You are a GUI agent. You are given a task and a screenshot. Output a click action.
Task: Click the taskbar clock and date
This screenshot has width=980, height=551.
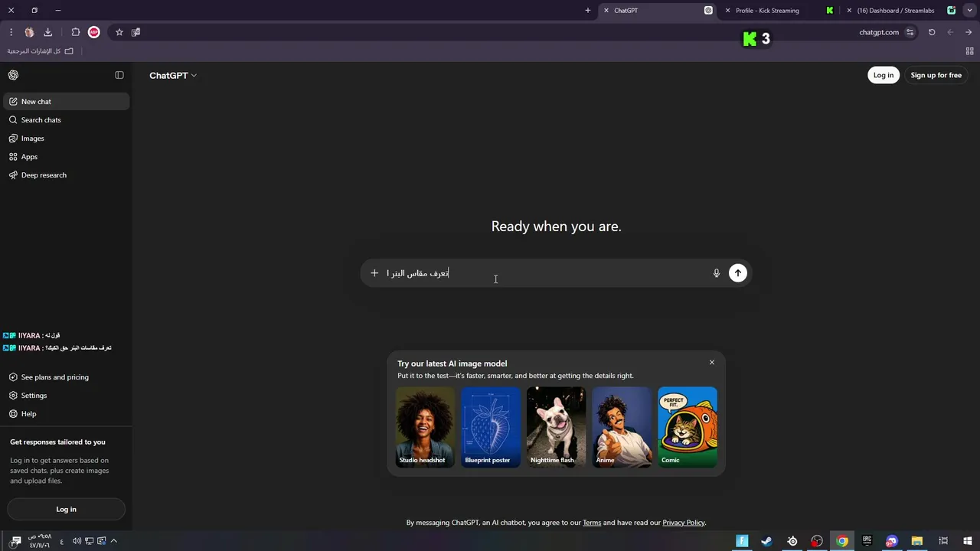pyautogui.click(x=40, y=541)
